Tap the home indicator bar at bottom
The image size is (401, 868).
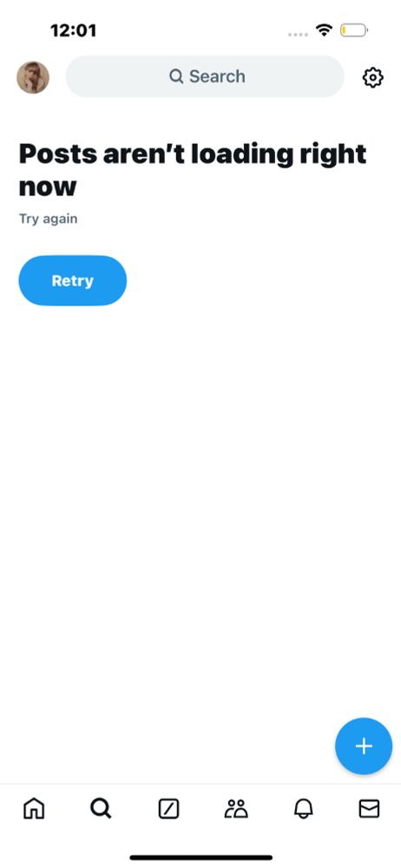(x=201, y=858)
